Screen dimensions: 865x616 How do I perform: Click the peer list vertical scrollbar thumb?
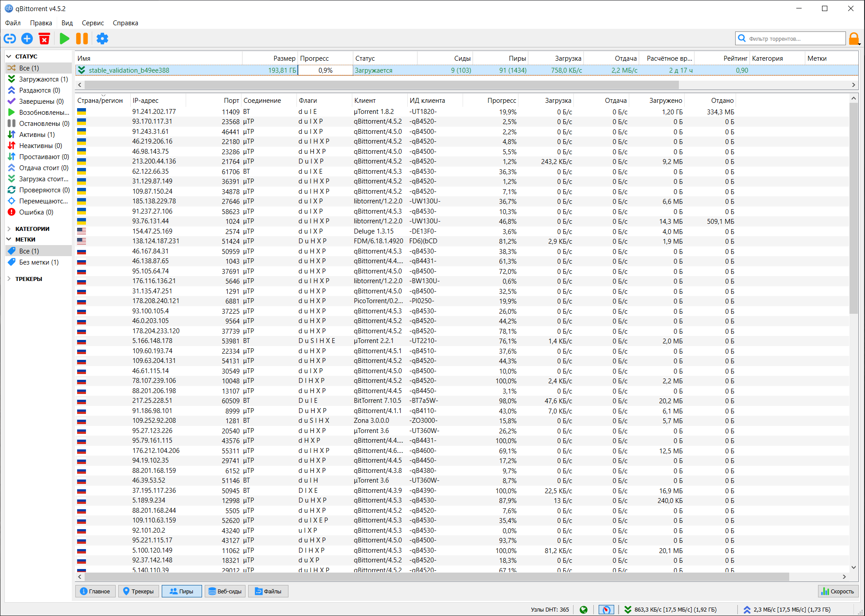point(853,208)
